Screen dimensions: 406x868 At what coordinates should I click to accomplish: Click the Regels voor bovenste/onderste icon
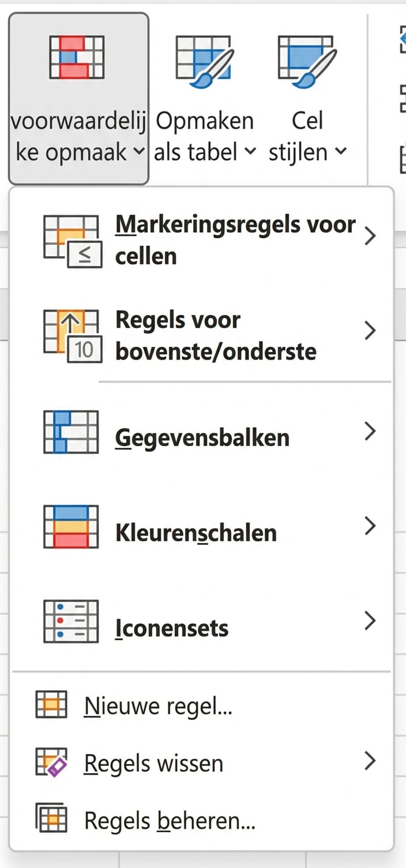pyautogui.click(x=72, y=336)
